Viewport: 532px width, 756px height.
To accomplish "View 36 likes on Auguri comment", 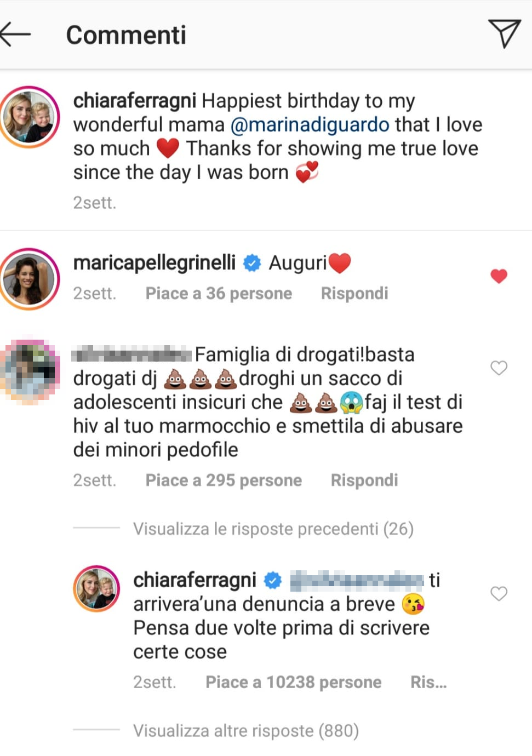I will [219, 293].
